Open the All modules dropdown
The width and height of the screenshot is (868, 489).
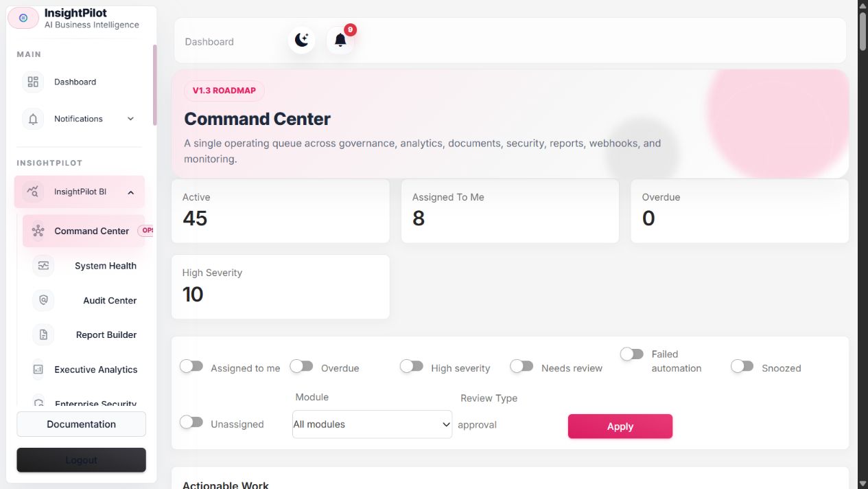click(x=372, y=424)
